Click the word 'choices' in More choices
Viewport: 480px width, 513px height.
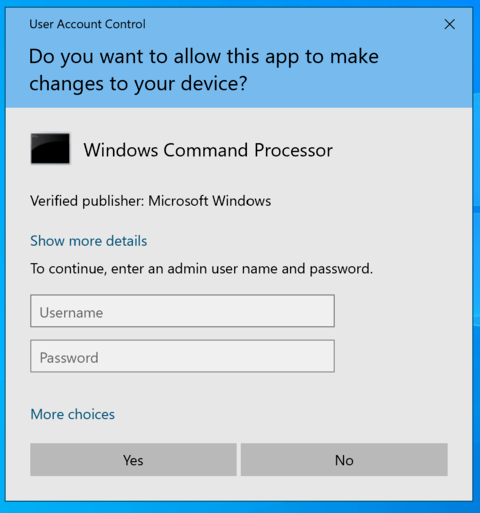tap(91, 414)
